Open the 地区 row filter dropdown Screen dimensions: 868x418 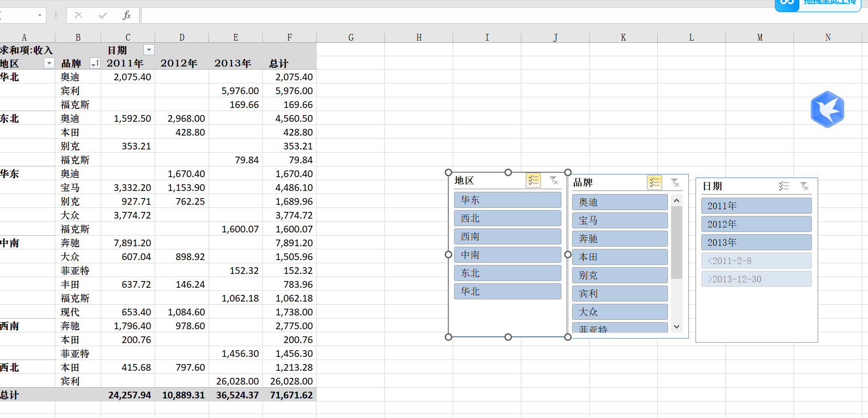tap(49, 63)
